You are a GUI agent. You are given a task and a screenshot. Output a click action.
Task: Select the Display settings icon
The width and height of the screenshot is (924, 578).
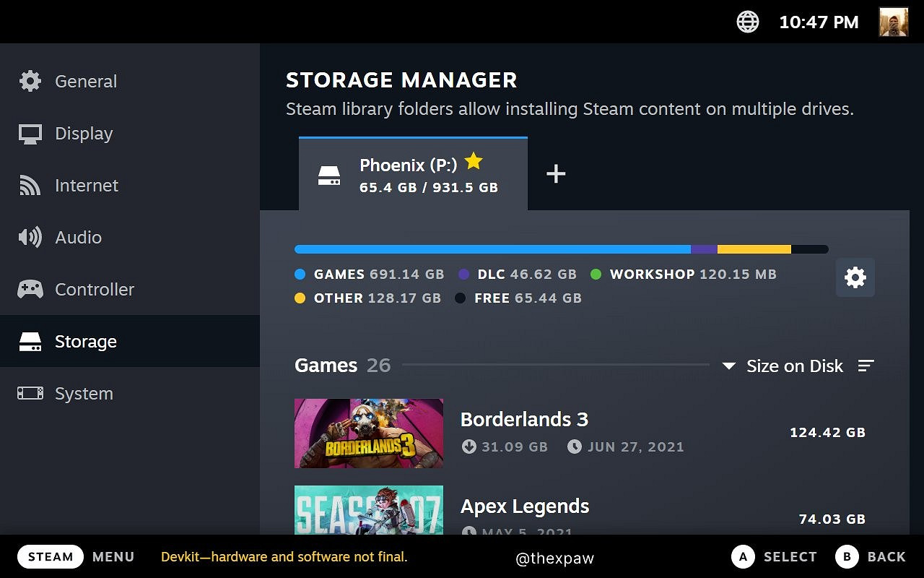29,133
